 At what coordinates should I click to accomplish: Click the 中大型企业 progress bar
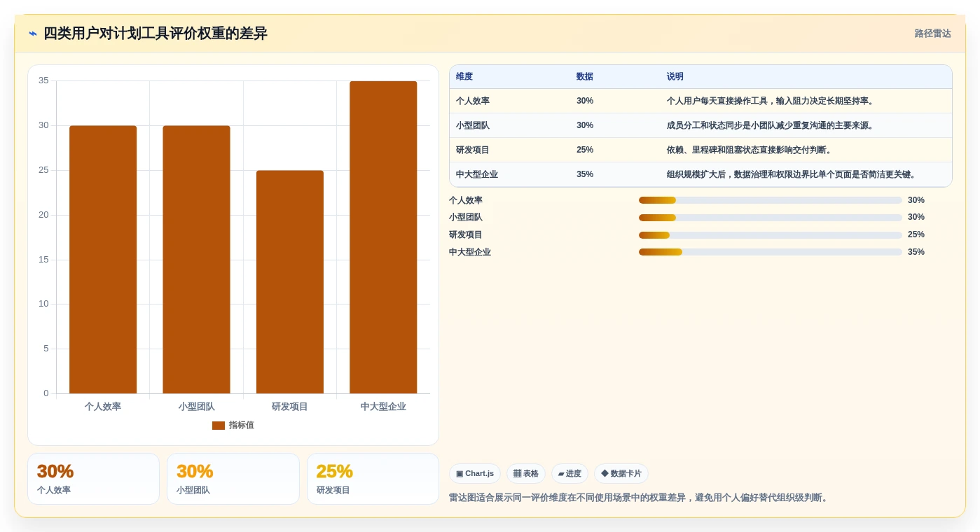pyautogui.click(x=771, y=252)
